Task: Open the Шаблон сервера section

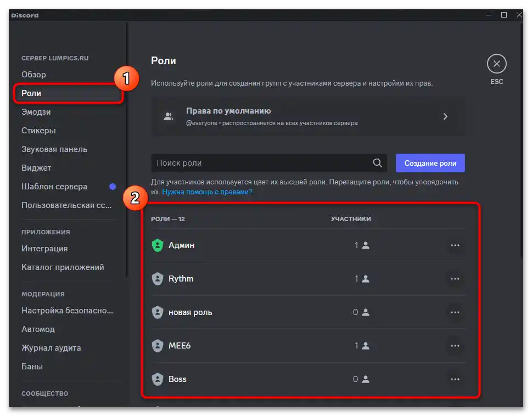Action: coord(54,187)
